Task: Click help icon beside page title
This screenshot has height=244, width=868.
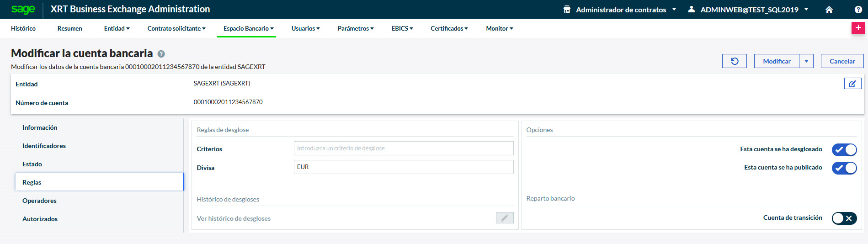Action: [x=161, y=54]
